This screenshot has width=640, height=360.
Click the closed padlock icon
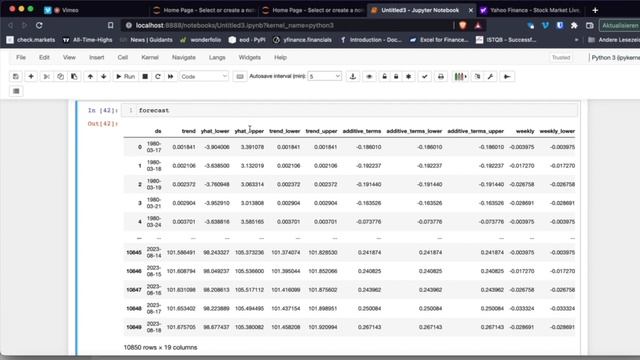pyautogui.click(x=396, y=76)
